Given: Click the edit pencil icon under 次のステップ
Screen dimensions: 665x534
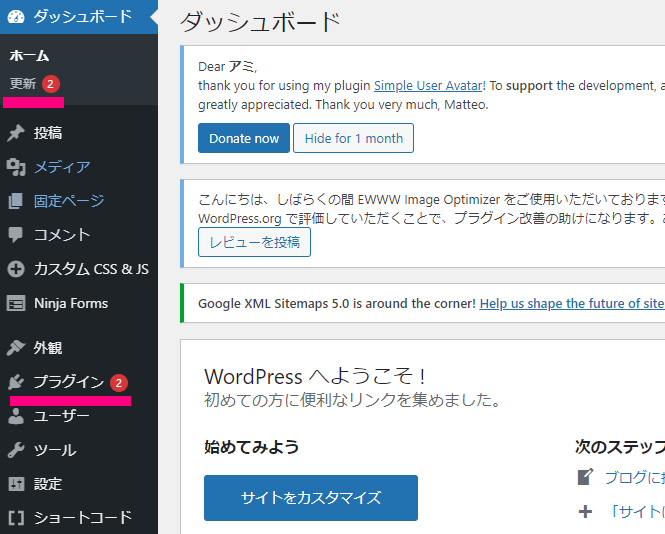Looking at the screenshot, I should point(585,477).
